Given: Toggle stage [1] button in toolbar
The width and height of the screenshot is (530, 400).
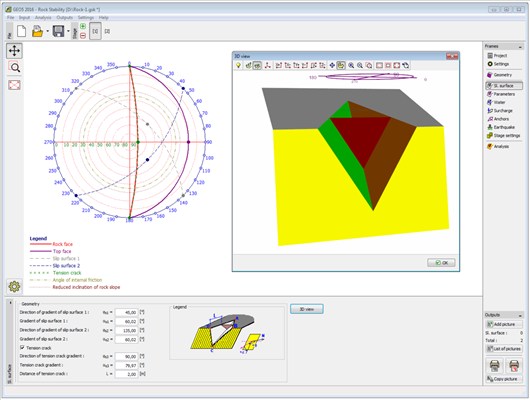Looking at the screenshot, I should click(95, 31).
